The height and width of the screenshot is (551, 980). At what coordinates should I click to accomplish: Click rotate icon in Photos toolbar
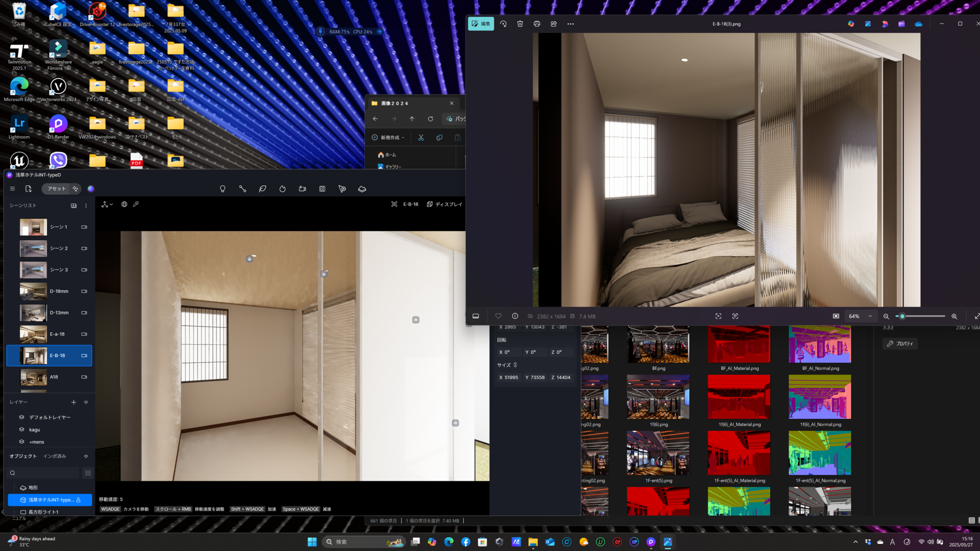tap(503, 24)
